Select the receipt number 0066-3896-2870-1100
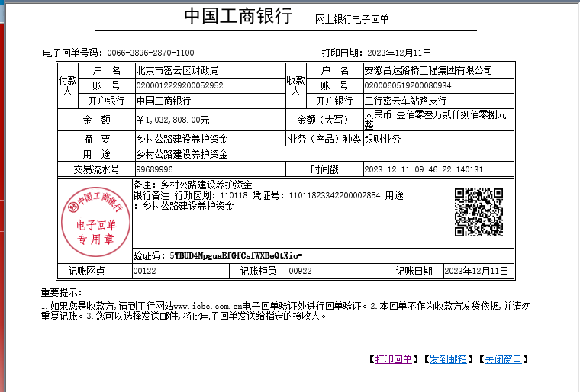Viewport: 580px width, 392px height. point(150,53)
